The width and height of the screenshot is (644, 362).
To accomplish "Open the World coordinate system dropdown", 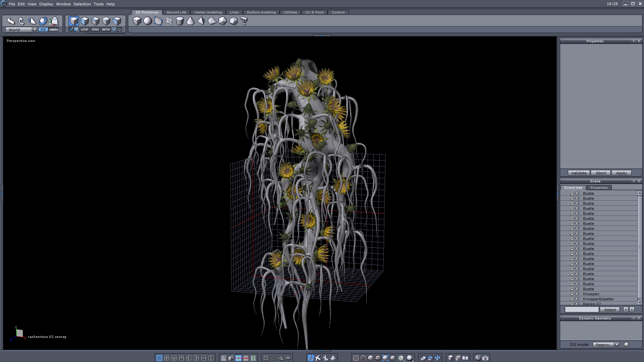I will [35, 29].
